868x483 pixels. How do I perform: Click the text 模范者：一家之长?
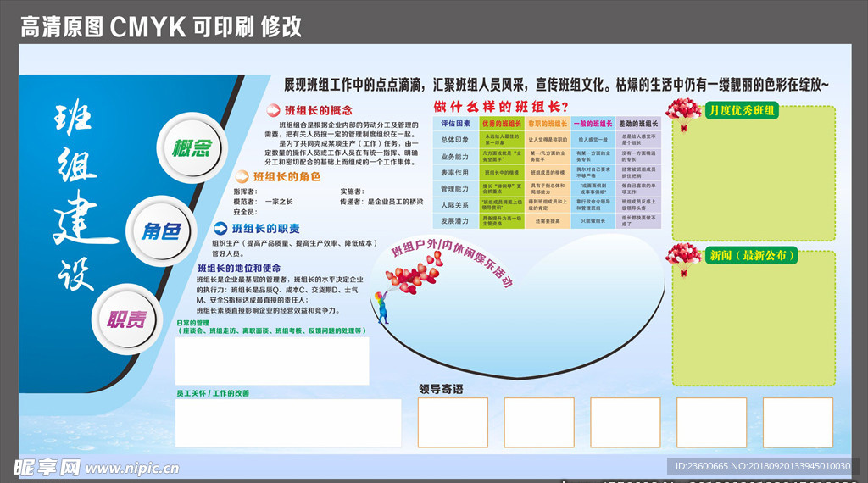point(263,202)
